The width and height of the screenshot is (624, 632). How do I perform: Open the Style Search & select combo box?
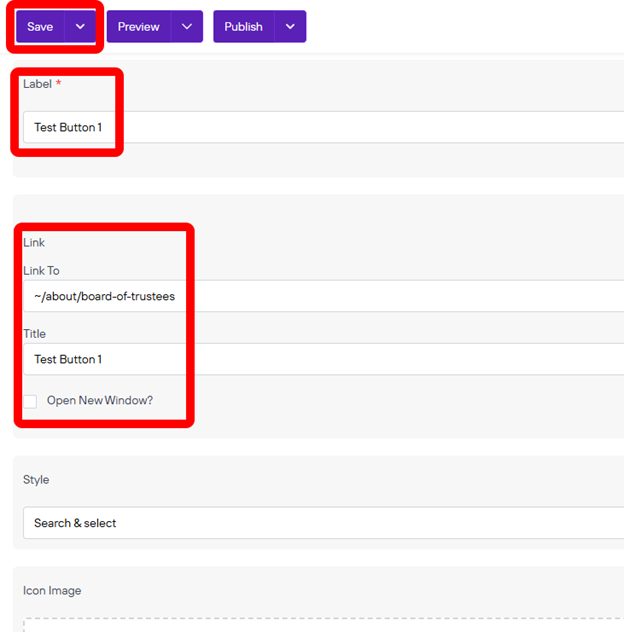(x=323, y=523)
